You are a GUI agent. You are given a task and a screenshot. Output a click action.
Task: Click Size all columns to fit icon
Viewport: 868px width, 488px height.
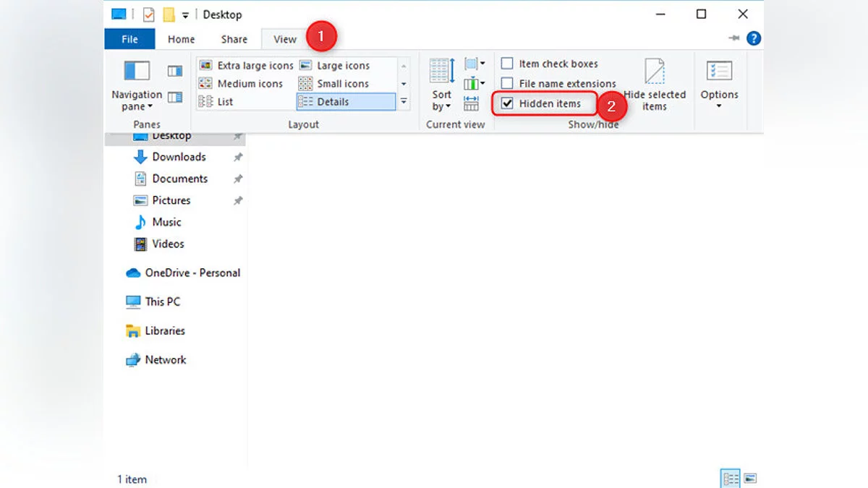pos(472,103)
